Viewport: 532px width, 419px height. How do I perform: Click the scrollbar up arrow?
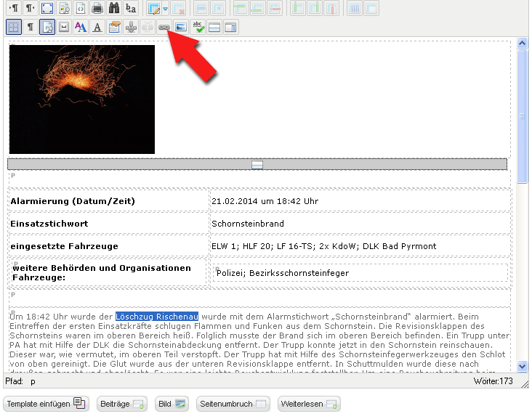click(522, 43)
